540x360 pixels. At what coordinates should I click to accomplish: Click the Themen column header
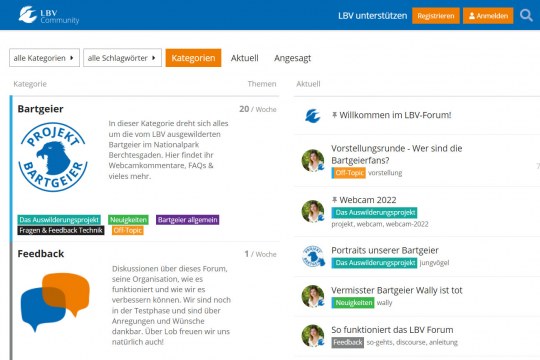point(262,84)
